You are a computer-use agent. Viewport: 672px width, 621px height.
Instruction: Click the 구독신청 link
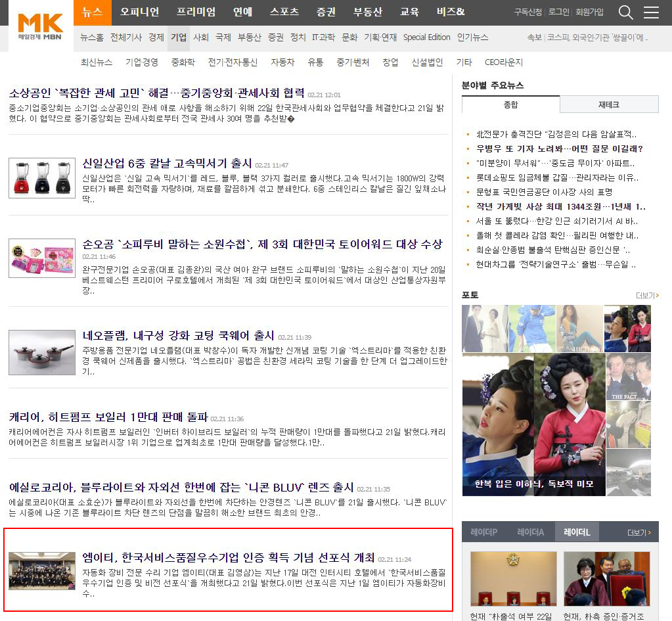tap(527, 12)
